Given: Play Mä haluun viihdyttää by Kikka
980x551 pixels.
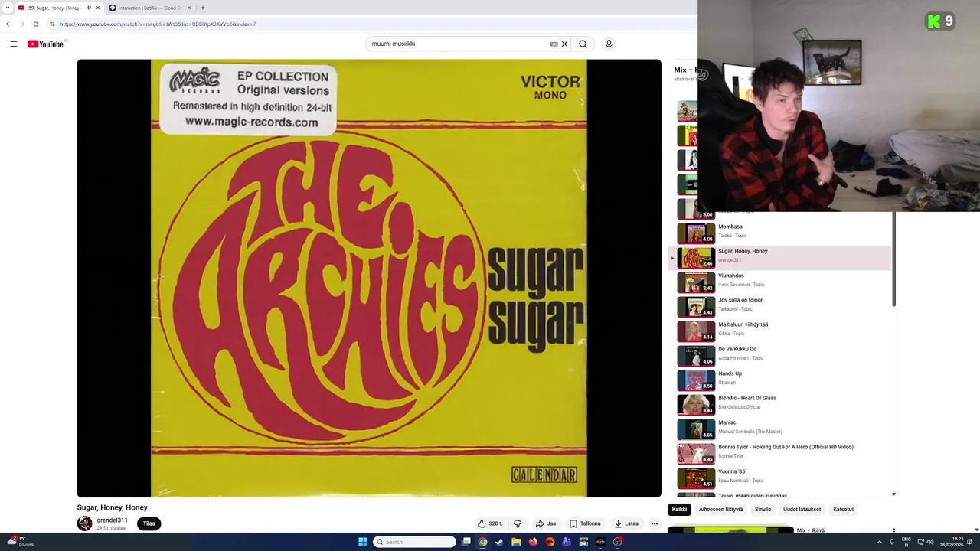Looking at the screenshot, I should coord(781,331).
